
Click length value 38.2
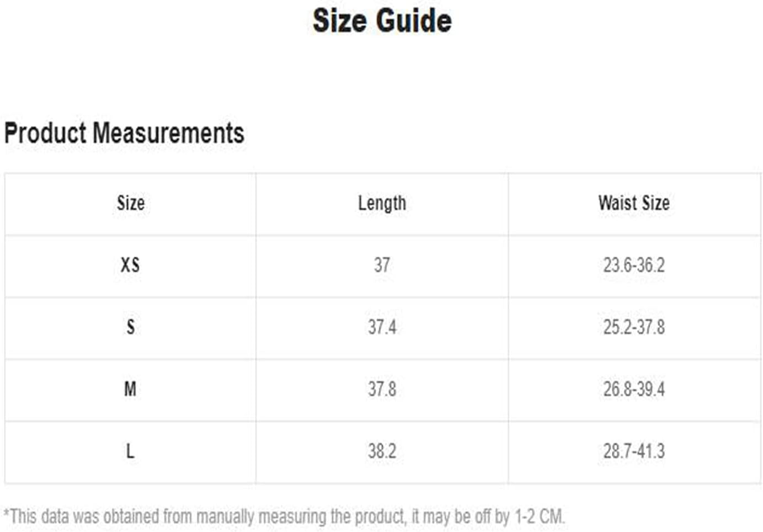[x=382, y=451]
